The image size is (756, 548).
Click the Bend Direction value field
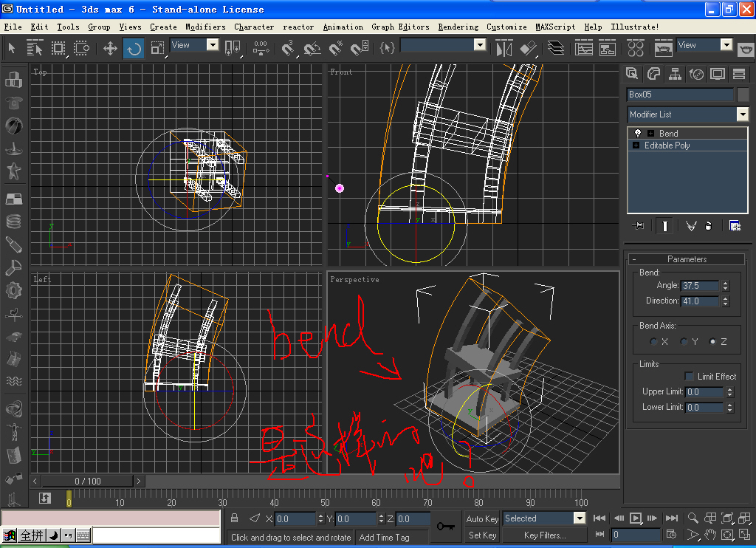click(x=700, y=301)
